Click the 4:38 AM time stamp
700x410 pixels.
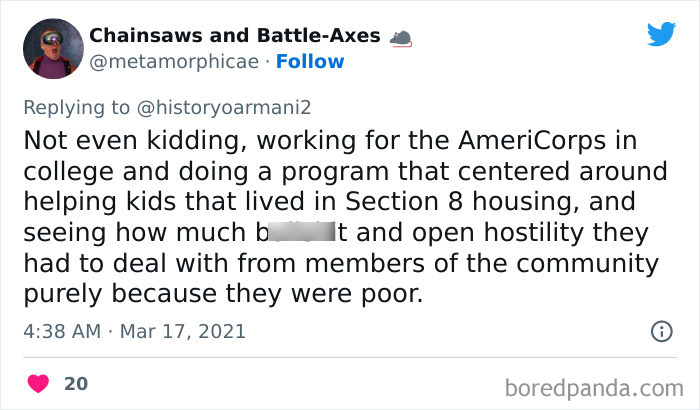[60, 331]
